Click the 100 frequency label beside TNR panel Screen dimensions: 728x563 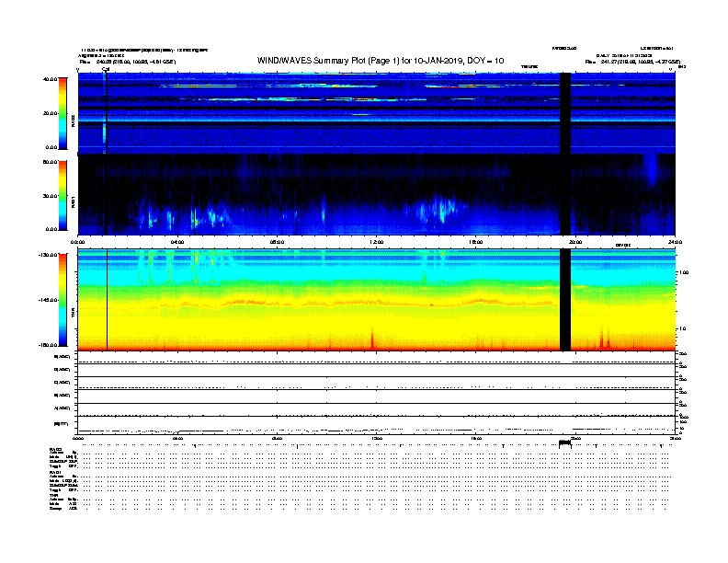[x=684, y=272]
